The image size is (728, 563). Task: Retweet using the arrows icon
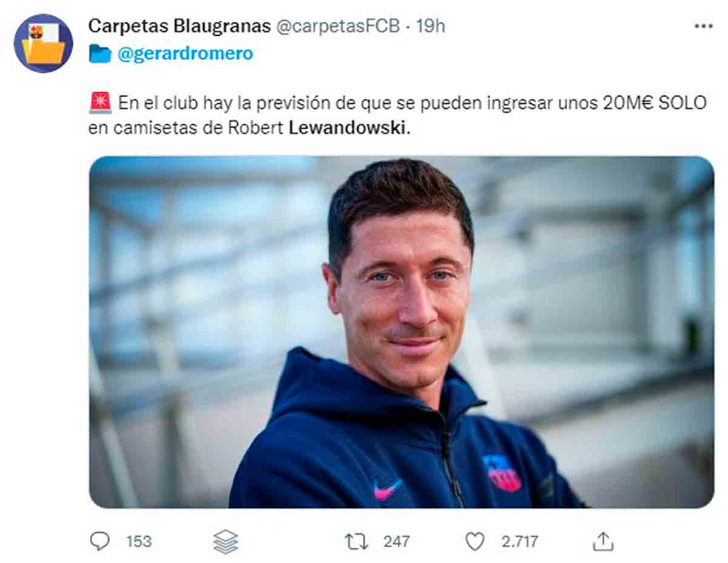(x=356, y=541)
